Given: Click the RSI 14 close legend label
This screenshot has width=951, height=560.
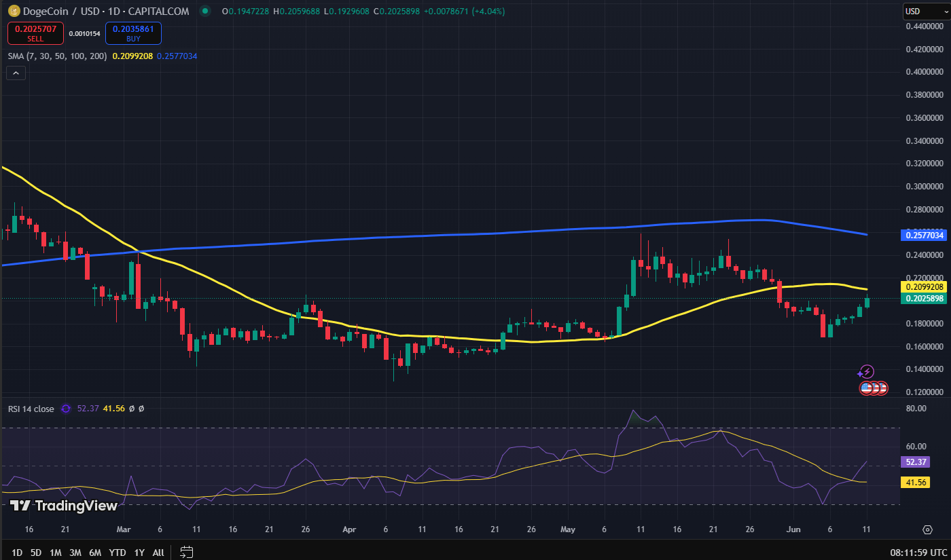Looking at the screenshot, I should (x=31, y=409).
